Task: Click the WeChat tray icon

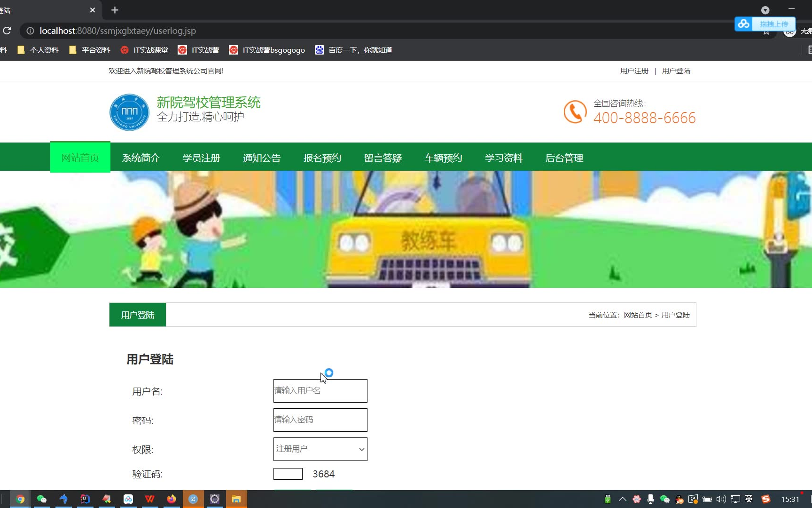Action: [x=664, y=499]
